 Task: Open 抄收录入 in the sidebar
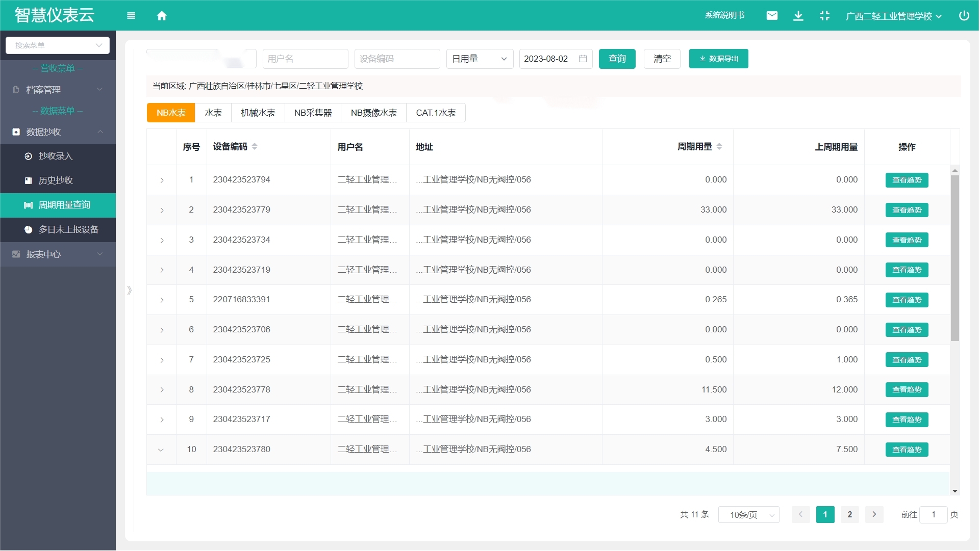click(58, 156)
